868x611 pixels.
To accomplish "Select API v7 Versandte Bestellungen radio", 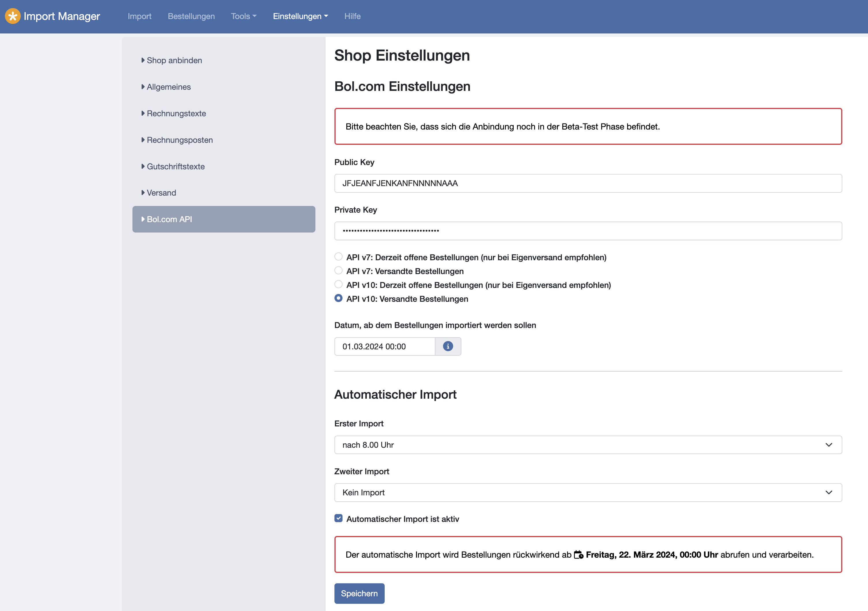I will [338, 271].
